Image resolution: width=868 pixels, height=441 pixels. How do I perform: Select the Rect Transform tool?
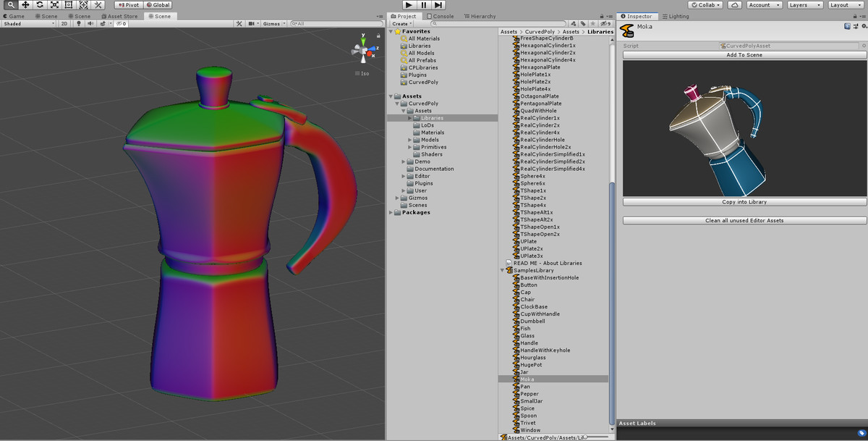(x=69, y=4)
